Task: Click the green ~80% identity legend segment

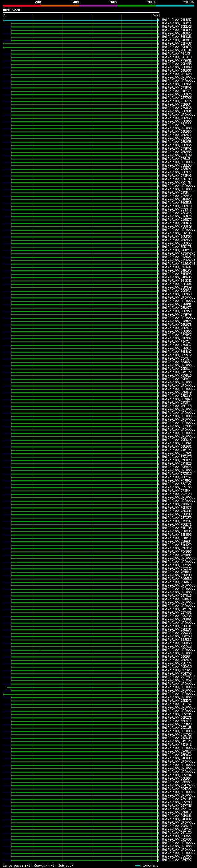Action: coord(137,6)
